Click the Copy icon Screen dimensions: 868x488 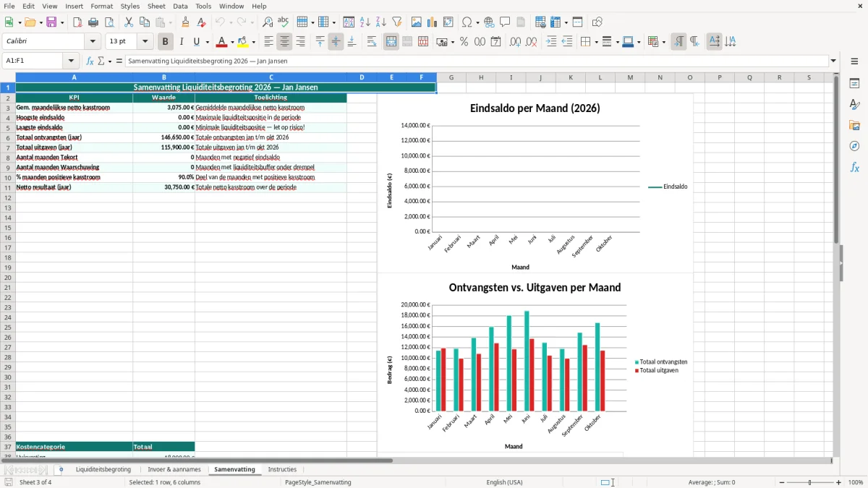tap(144, 22)
